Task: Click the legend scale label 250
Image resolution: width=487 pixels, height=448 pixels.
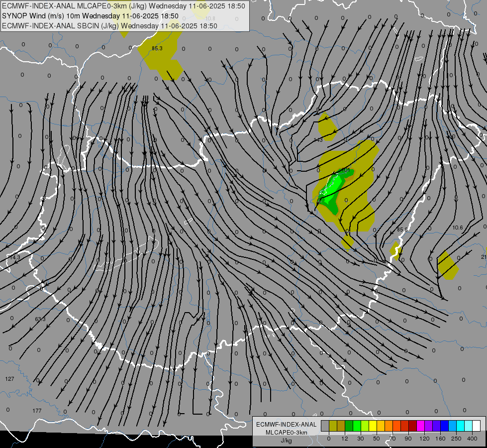Action: pyautogui.click(x=456, y=439)
